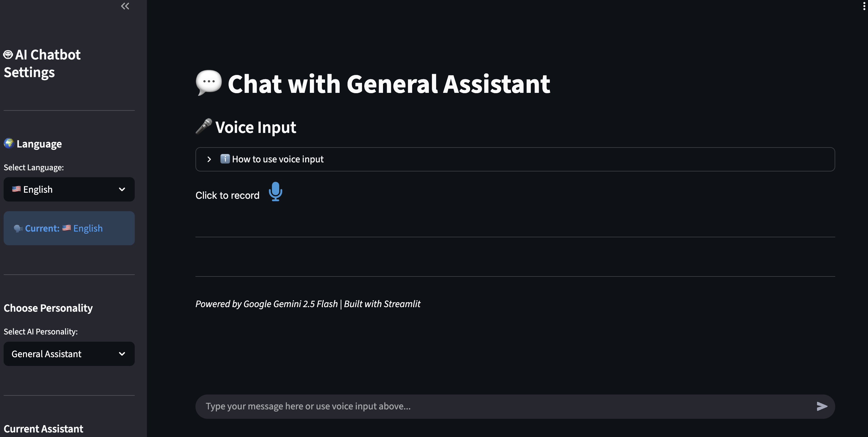Click the info icon next to voice input help
The width and height of the screenshot is (868, 437).
(x=225, y=159)
